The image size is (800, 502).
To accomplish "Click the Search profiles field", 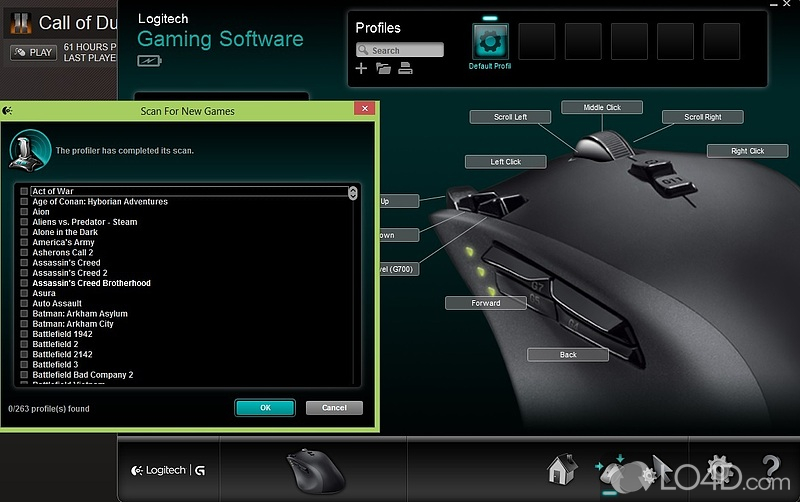I will pos(400,50).
